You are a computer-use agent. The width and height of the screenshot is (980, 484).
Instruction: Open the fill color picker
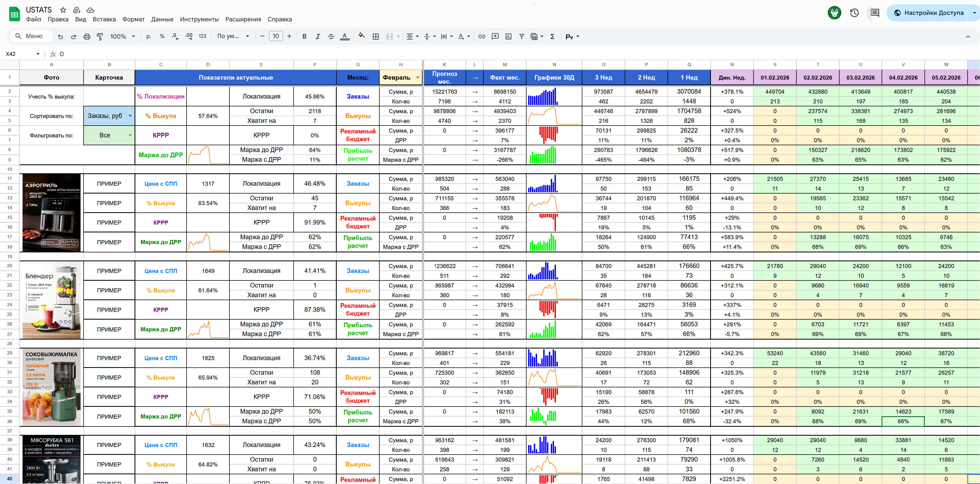click(x=362, y=36)
